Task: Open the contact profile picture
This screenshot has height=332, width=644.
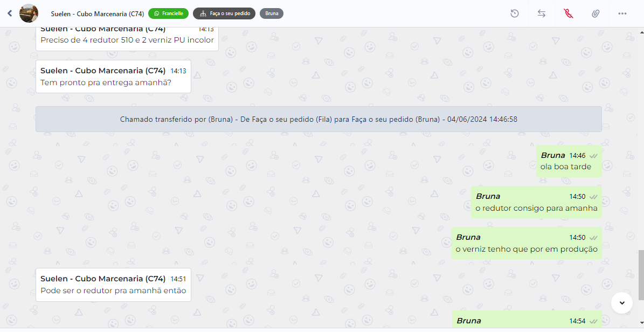Action: 29,13
